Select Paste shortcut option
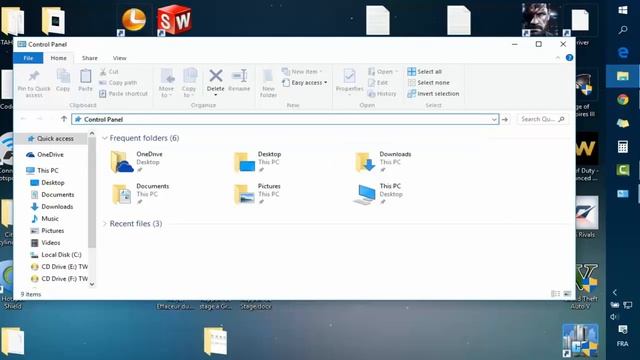Image resolution: width=640 pixels, height=360 pixels. click(123, 94)
